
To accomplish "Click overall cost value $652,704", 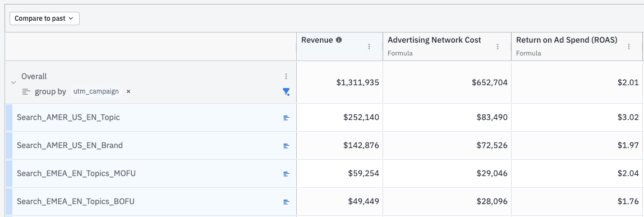I will pyautogui.click(x=490, y=82).
